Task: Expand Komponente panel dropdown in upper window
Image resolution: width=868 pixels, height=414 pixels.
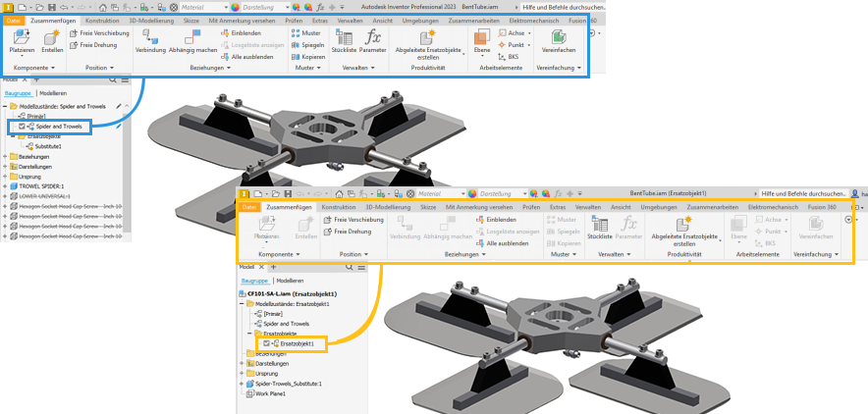Action: click(x=34, y=68)
